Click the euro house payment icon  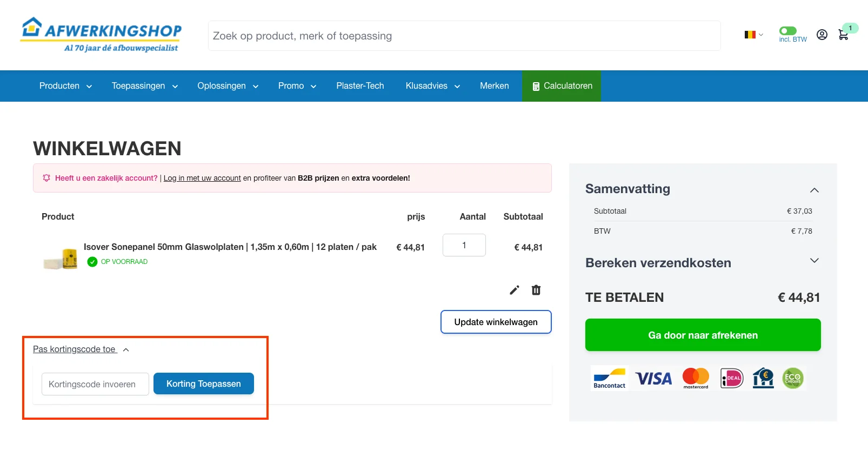(x=763, y=378)
